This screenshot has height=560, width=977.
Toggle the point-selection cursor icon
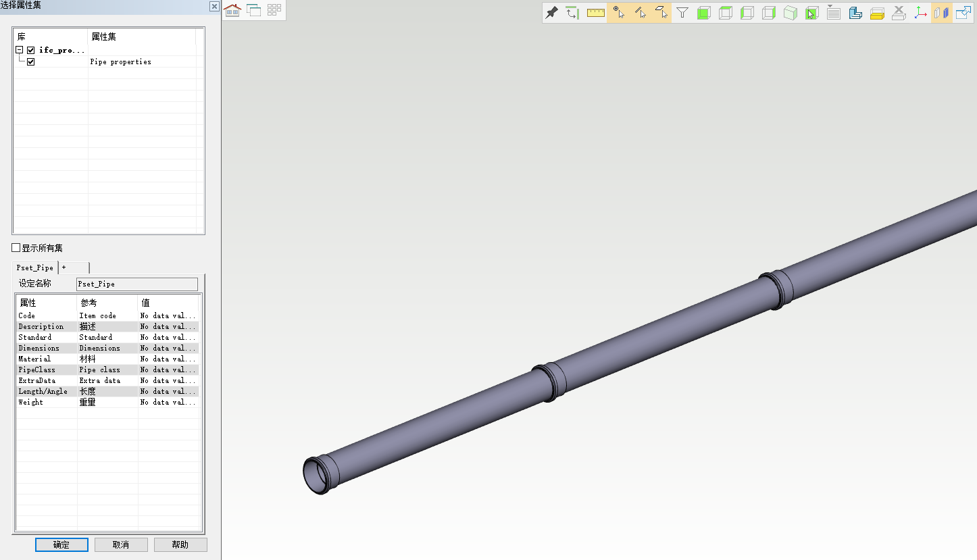coord(618,13)
